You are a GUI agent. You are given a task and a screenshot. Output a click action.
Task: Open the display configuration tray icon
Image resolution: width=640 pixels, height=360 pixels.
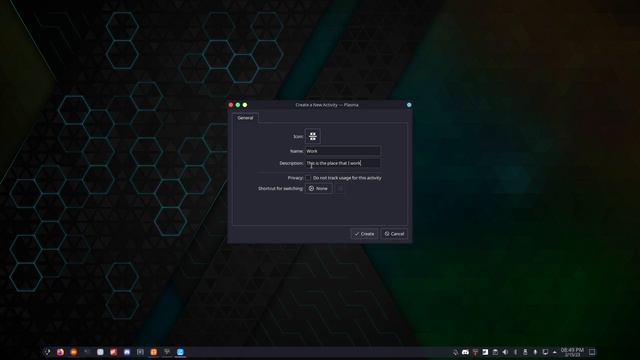[x=545, y=352]
